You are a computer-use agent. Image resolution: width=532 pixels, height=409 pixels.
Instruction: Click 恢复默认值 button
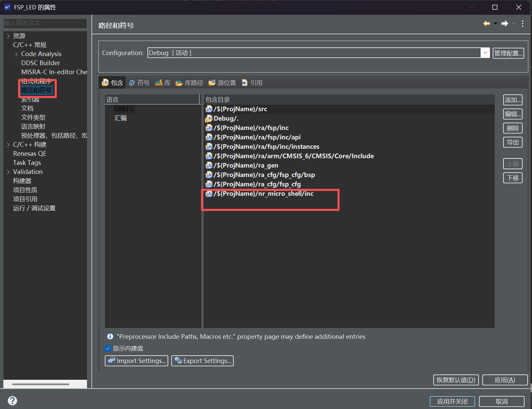pos(456,380)
